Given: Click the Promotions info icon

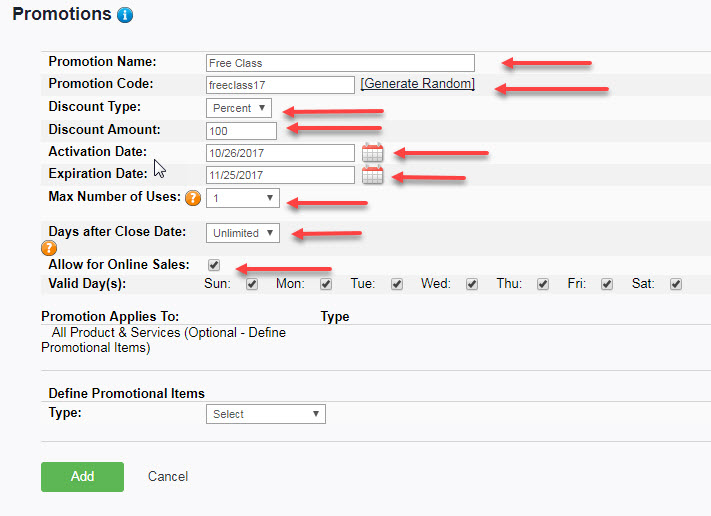Looking at the screenshot, I should [x=125, y=15].
